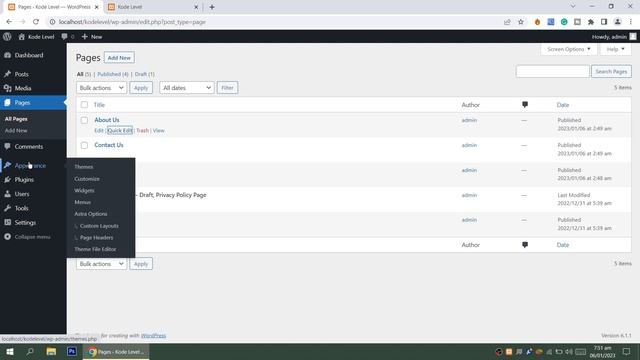Viewport: 640px width, 360px height.
Task: Go to Add New under Pages submenu
Action: [x=16, y=131]
